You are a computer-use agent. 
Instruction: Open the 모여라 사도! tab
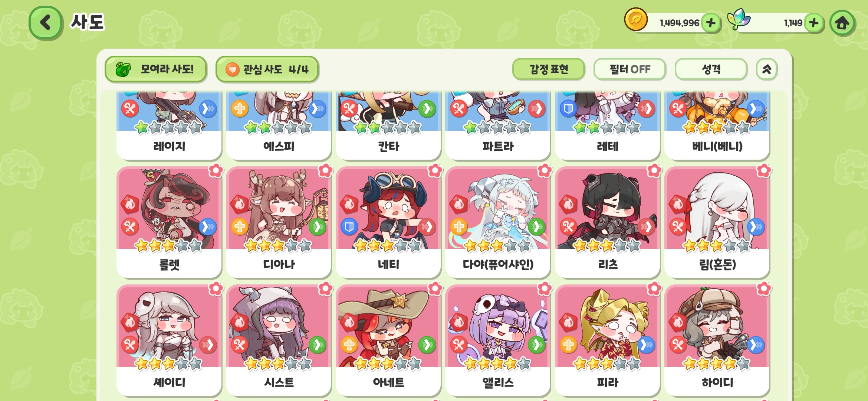tap(155, 69)
